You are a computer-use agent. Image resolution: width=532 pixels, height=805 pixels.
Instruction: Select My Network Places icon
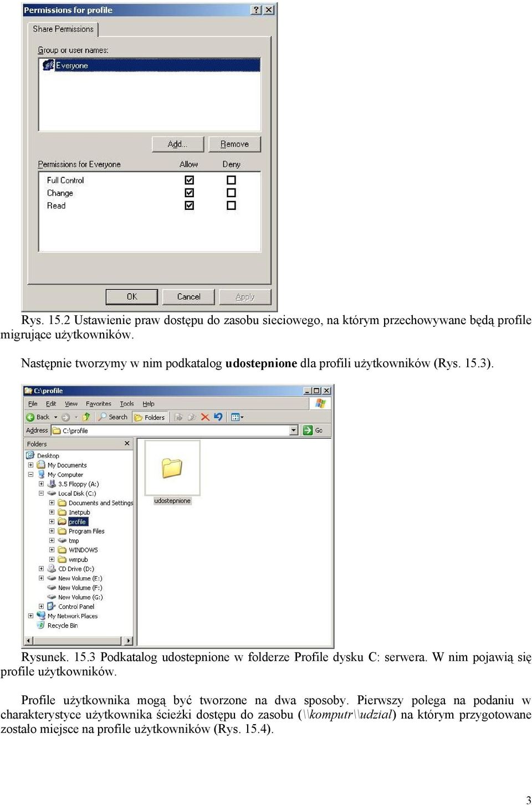pos(41,616)
